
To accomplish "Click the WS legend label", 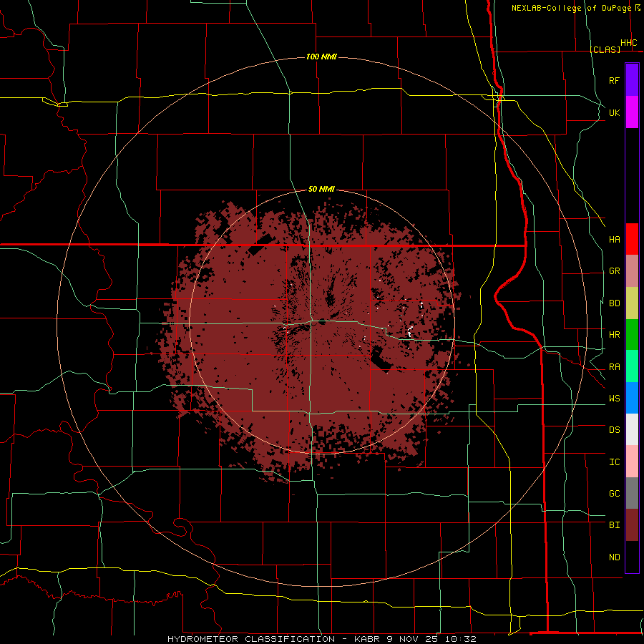I will click(x=614, y=399).
